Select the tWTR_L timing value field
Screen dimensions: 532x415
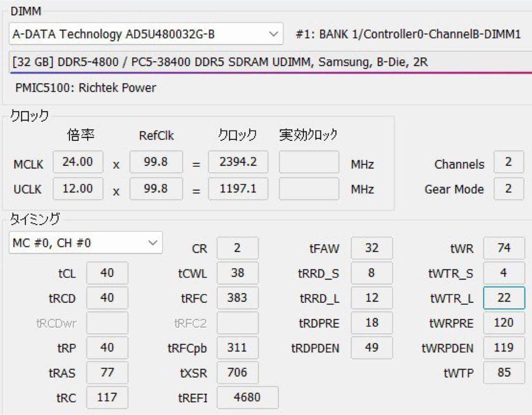click(x=504, y=298)
